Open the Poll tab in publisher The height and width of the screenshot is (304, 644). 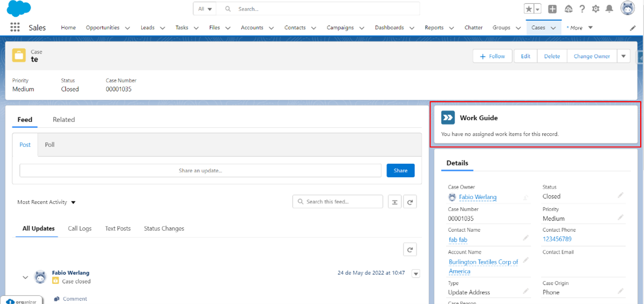tap(50, 145)
